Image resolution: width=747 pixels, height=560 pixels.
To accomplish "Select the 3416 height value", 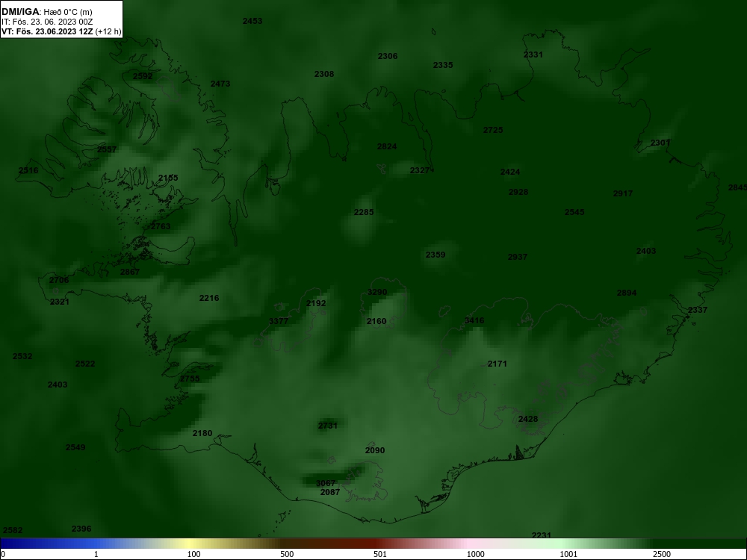I will click(474, 321).
